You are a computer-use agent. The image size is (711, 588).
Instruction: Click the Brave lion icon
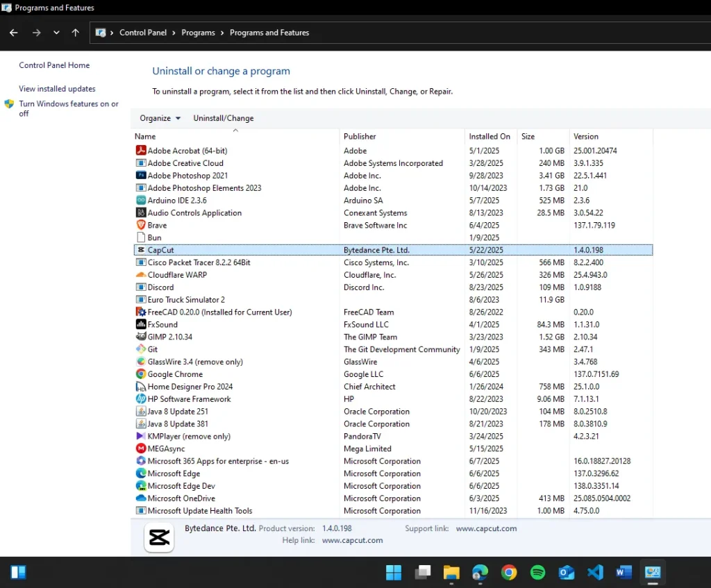[x=141, y=226]
